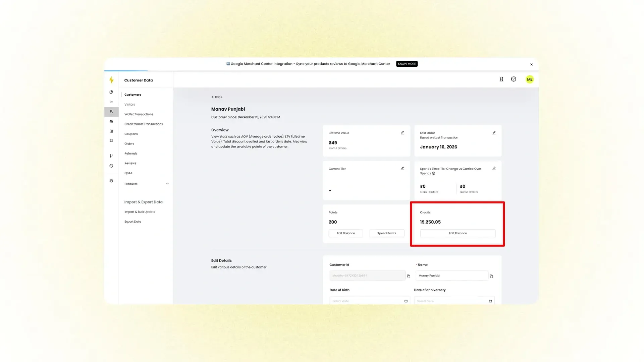644x362 pixels.
Task: Open the line graph analytics sidebar icon
Action: click(x=111, y=102)
